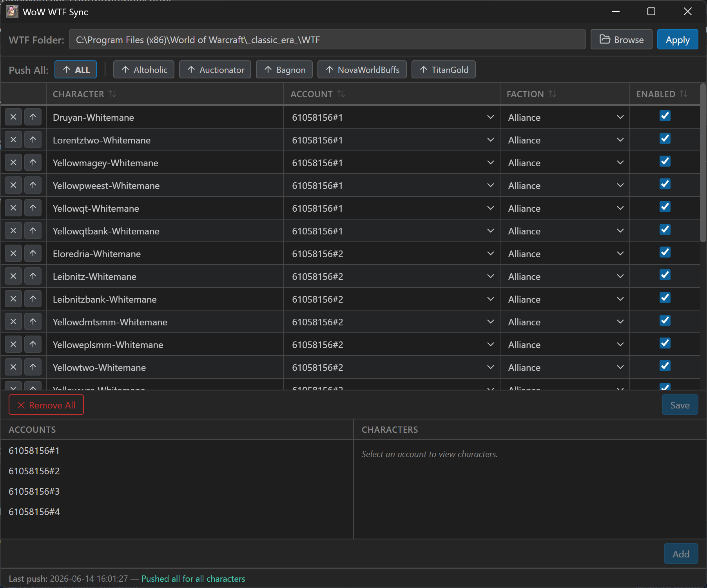This screenshot has height=588, width=707.
Task: Push Lorentztwo-Whitemane via the arrow icon
Action: click(x=33, y=140)
